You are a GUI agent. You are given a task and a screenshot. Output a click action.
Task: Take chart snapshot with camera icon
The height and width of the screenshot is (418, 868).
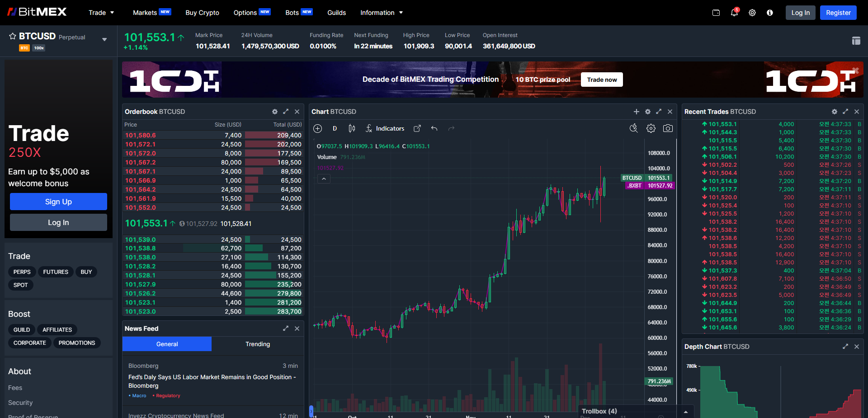[668, 128]
